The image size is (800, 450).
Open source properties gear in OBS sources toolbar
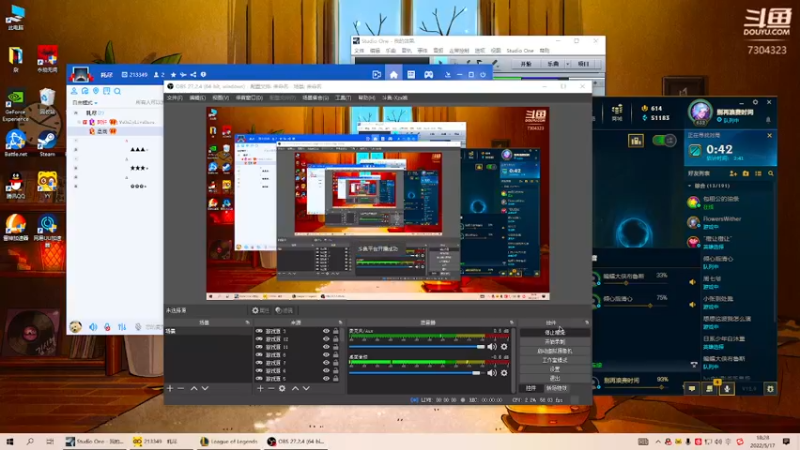pos(282,388)
